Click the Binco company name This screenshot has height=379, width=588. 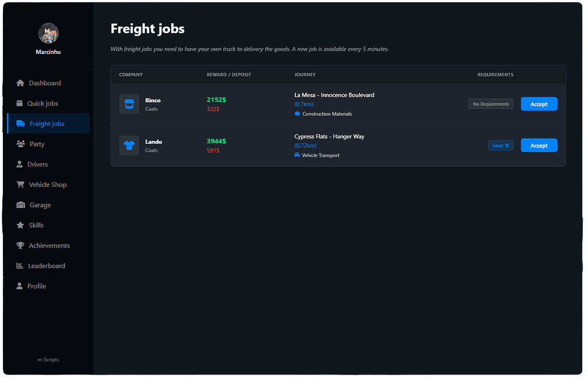pyautogui.click(x=153, y=100)
